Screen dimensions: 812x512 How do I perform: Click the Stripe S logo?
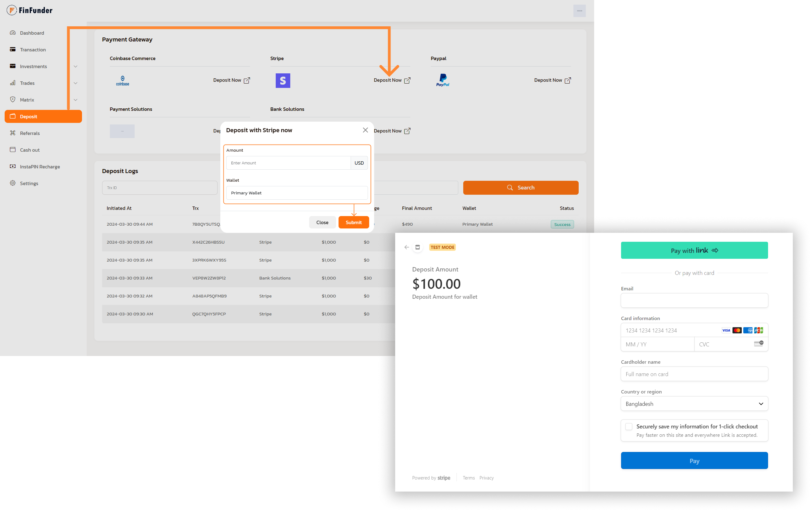283,80
